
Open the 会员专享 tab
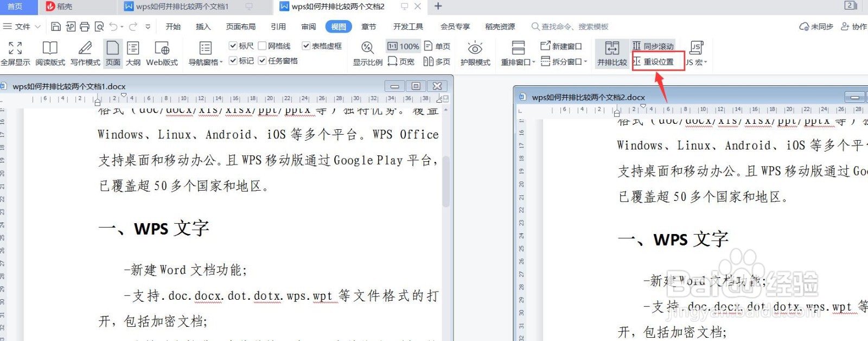[x=455, y=26]
